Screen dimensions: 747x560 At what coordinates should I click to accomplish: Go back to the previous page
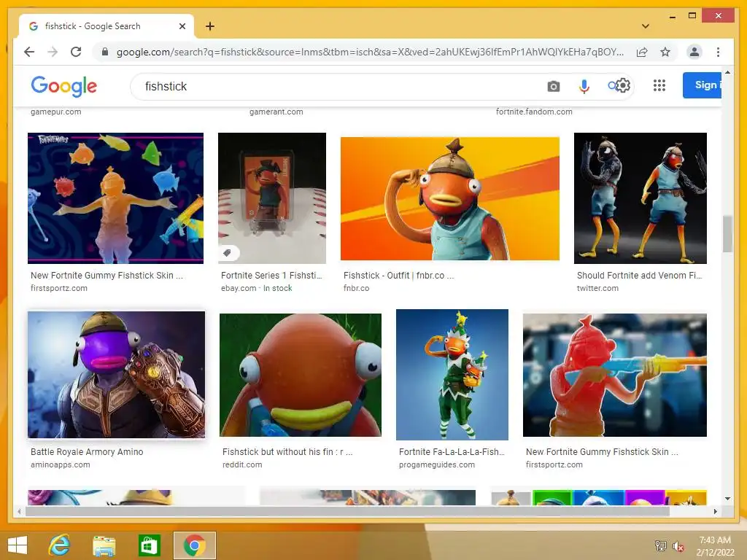[x=29, y=52]
